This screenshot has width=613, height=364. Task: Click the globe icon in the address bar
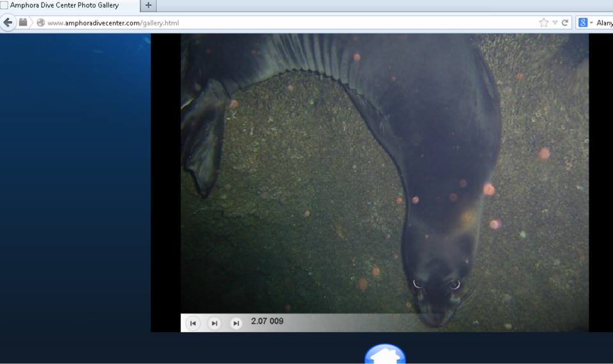point(41,23)
